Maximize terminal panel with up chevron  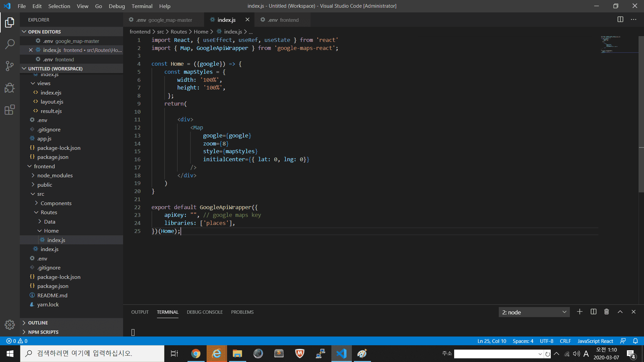click(x=620, y=312)
